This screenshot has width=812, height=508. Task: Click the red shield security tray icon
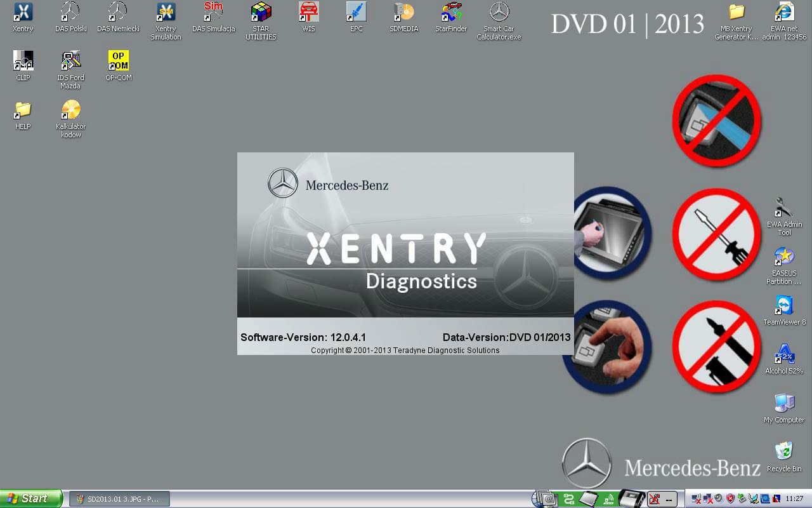point(730,499)
